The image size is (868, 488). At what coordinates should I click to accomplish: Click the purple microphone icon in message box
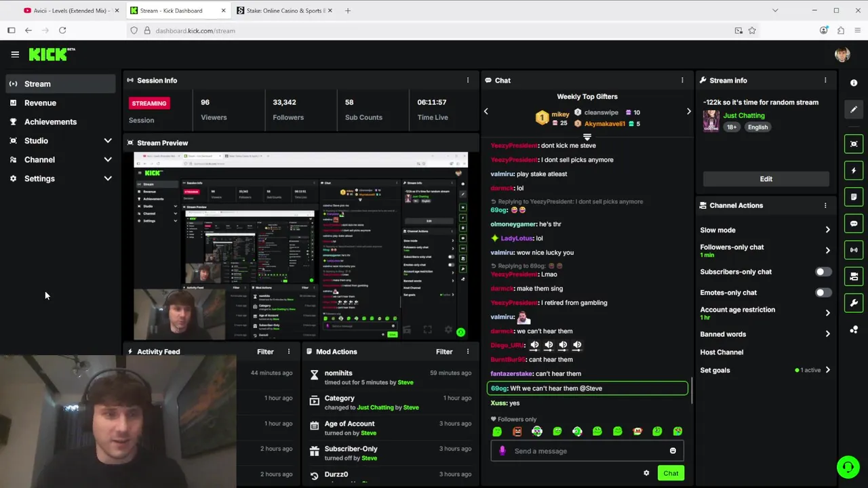(x=502, y=451)
